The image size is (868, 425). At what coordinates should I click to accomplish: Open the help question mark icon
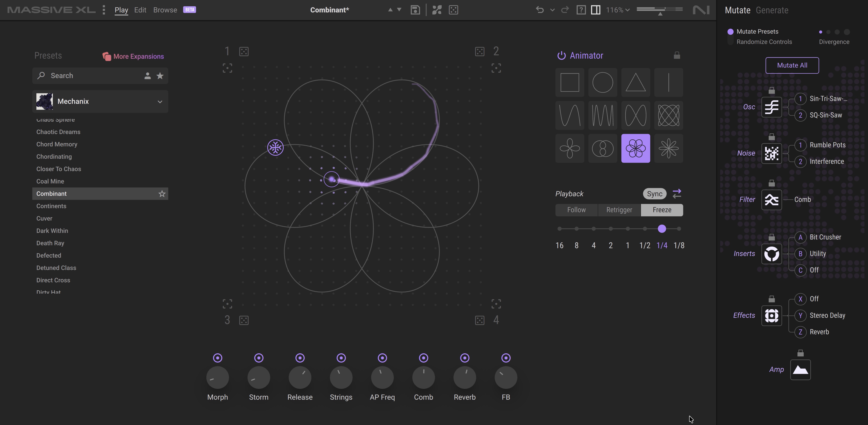pyautogui.click(x=581, y=10)
